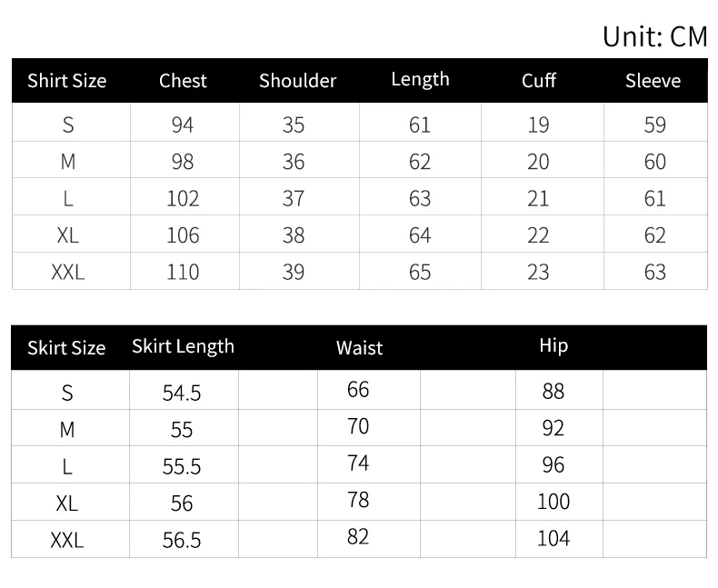The width and height of the screenshot is (718, 588).
Task: Click the waist value 74
Action: 358,463
